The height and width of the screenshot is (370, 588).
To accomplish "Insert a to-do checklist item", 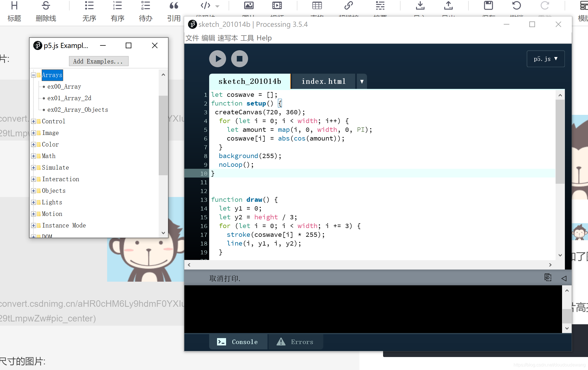I will (x=145, y=6).
